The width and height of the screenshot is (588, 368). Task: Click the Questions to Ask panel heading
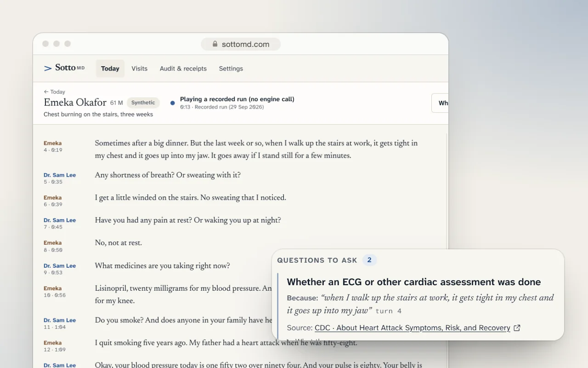(x=317, y=260)
